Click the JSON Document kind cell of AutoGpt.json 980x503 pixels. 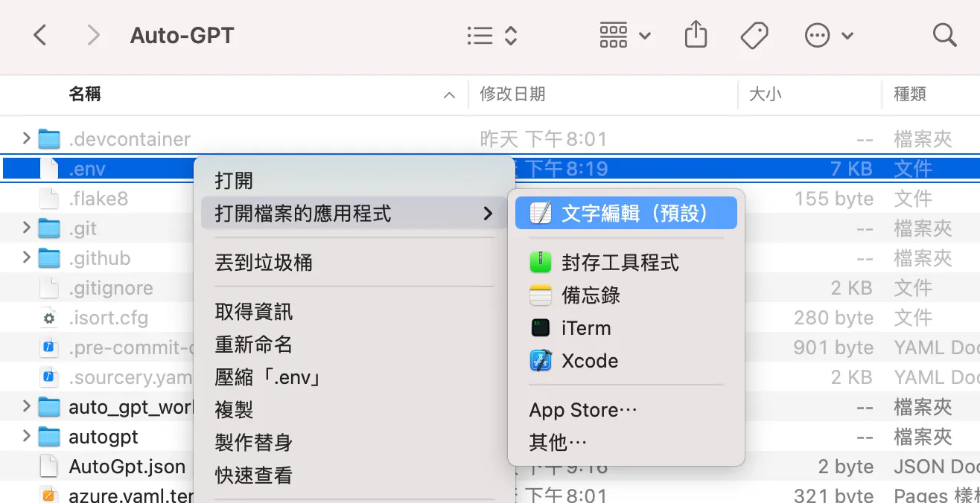click(936, 467)
